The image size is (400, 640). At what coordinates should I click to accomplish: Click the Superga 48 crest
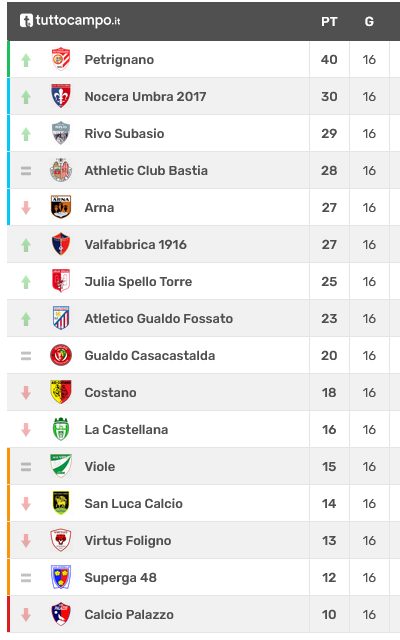click(x=61, y=577)
